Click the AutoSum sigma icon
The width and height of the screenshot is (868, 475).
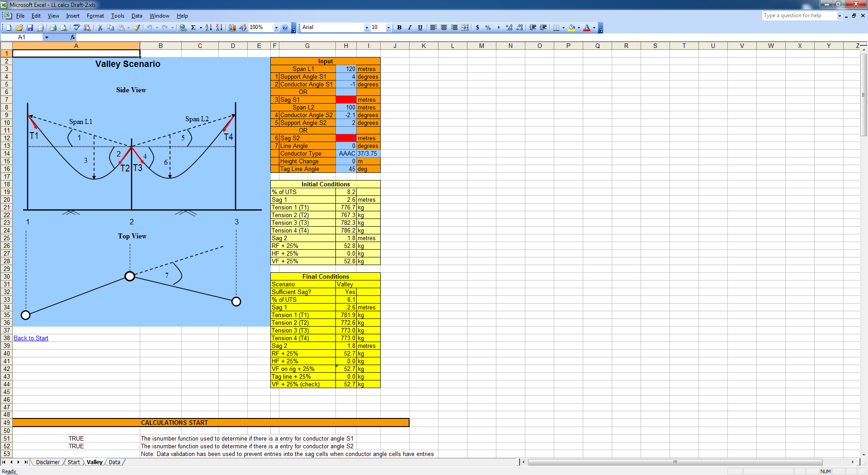[193, 28]
